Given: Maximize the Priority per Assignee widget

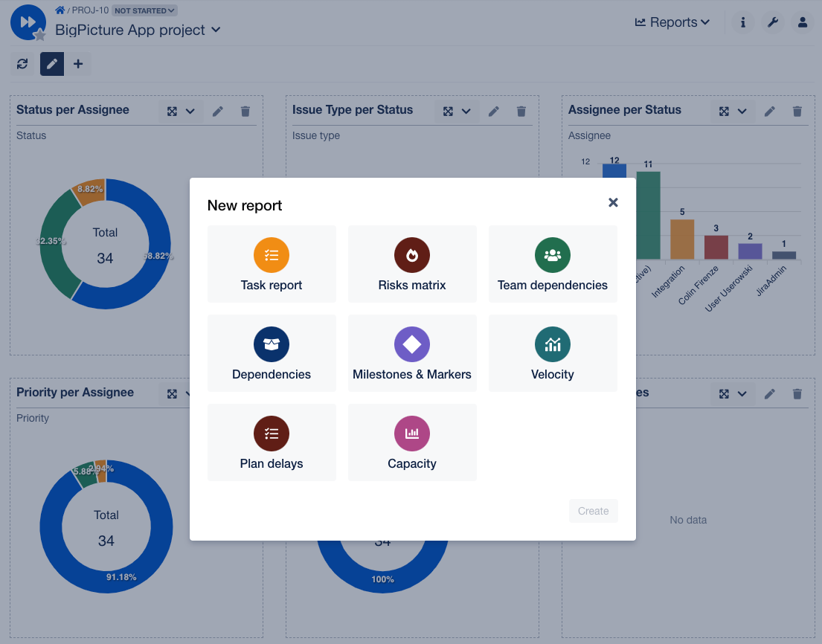Looking at the screenshot, I should [x=172, y=393].
